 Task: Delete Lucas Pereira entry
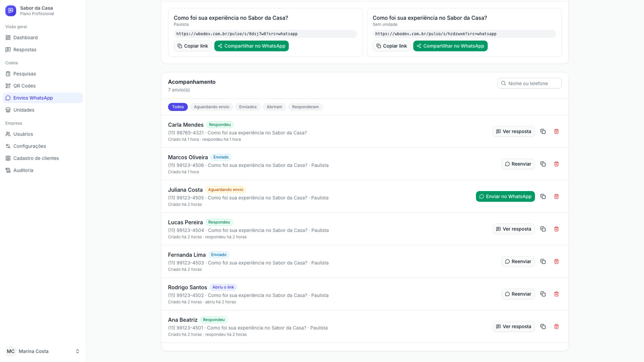coord(556,229)
